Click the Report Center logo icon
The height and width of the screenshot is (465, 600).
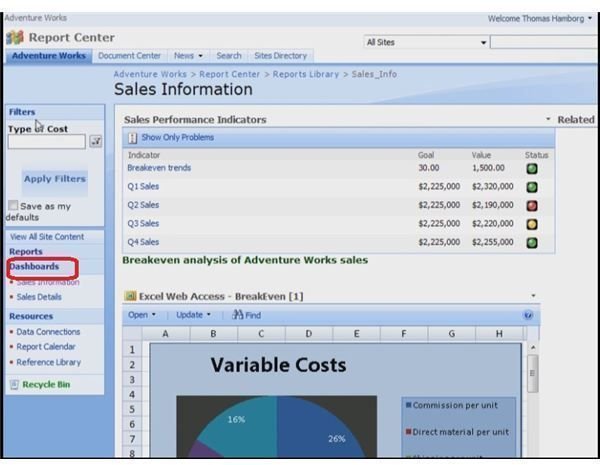coord(15,38)
